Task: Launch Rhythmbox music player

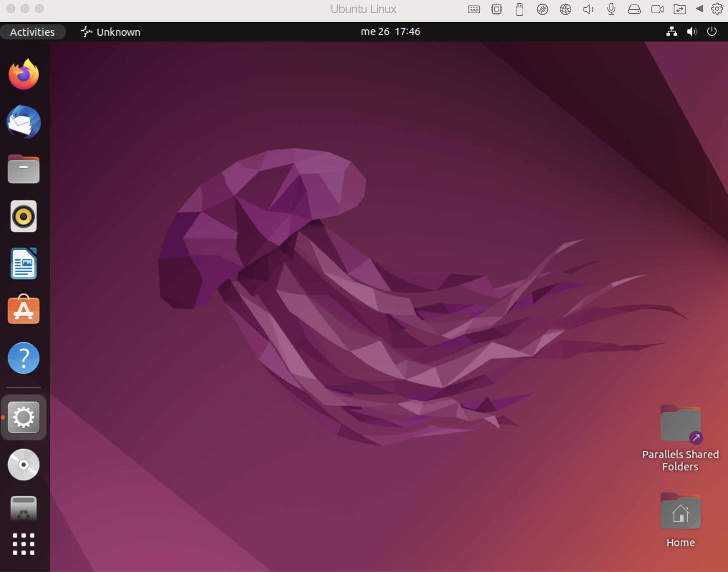Action: point(24,216)
